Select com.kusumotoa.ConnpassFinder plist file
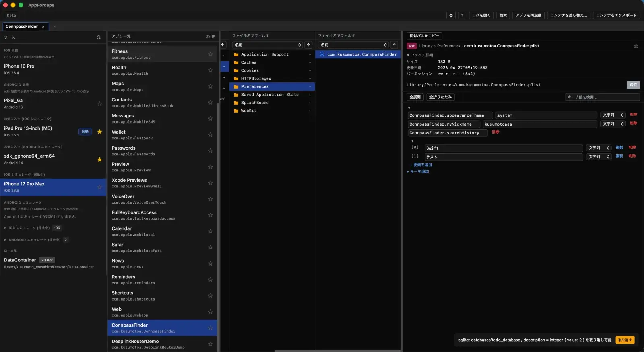Image resolution: width=644 pixels, height=352 pixels. 358,54
